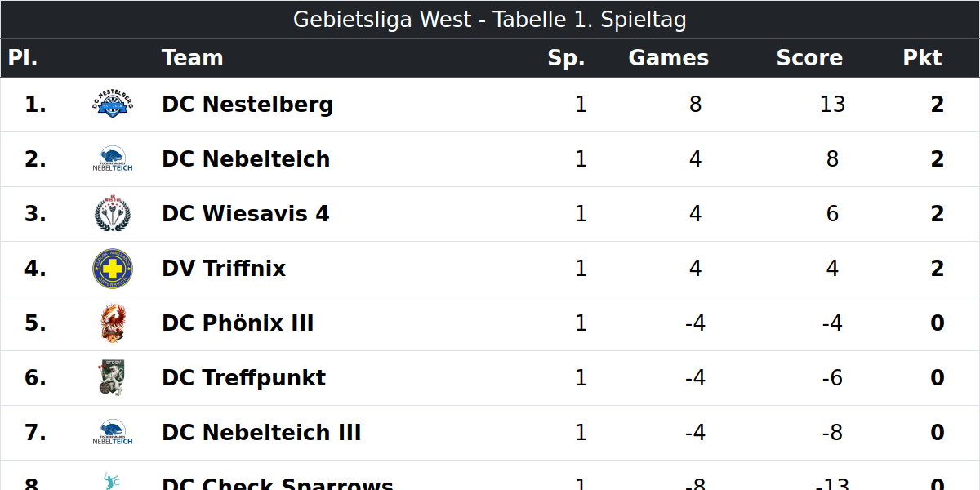Click the DC Check Sparrows logo
The width and height of the screenshot is (980, 490).
pyautogui.click(x=113, y=481)
